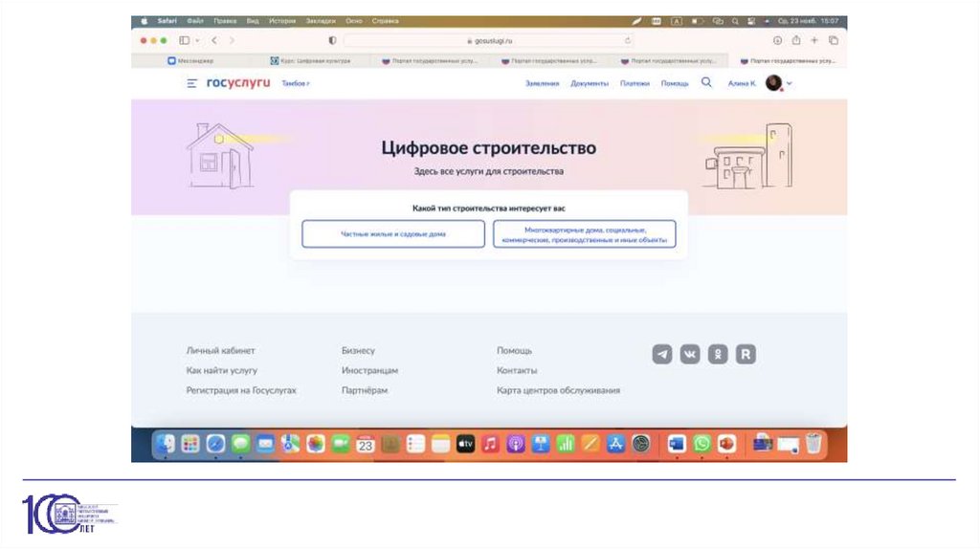Open PowerPoint from the Dock
Viewport: 980px width, 549px height.
coord(726,444)
